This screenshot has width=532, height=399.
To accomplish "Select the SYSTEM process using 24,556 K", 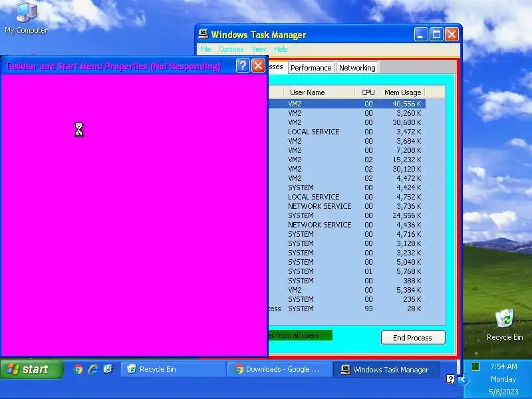I will pos(346,215).
